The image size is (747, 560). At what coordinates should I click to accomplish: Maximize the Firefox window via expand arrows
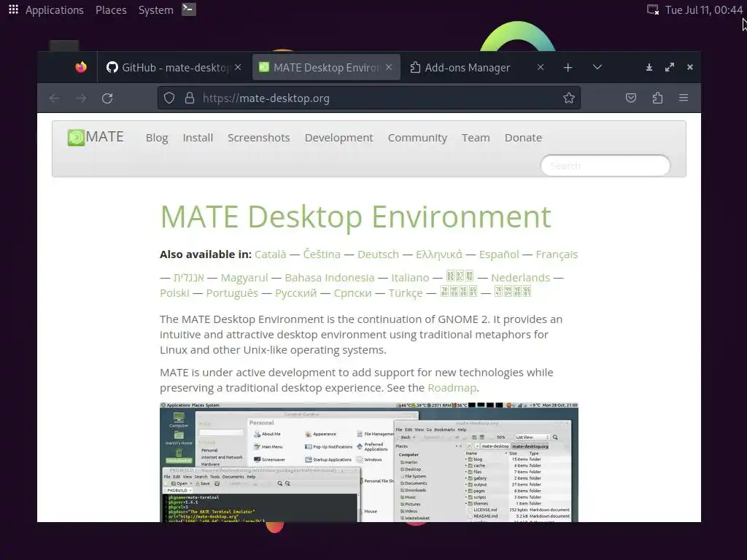pos(670,67)
